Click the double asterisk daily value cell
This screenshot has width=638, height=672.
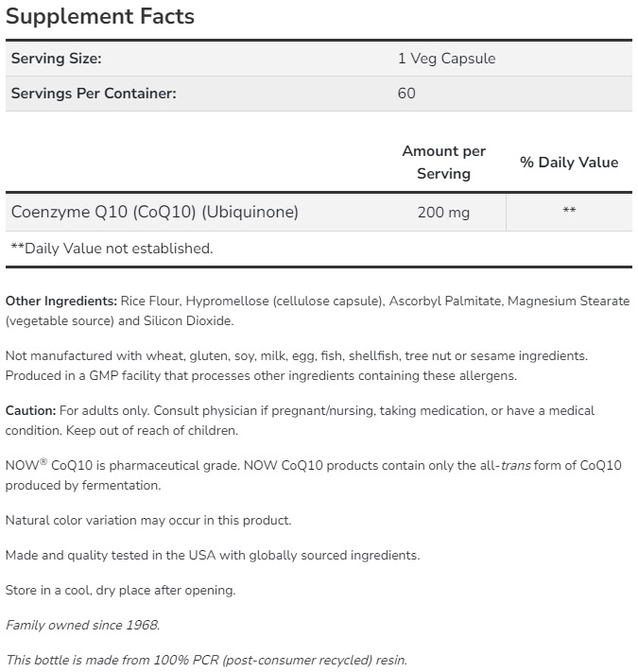click(569, 213)
